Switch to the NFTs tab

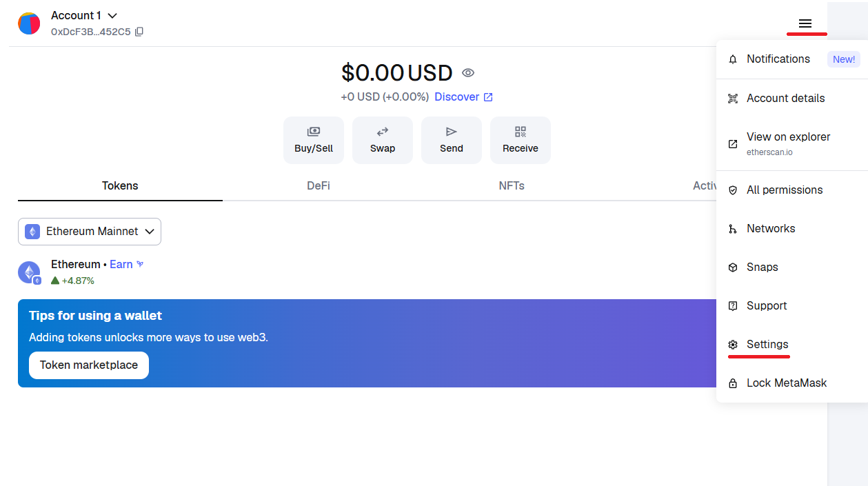(512, 186)
